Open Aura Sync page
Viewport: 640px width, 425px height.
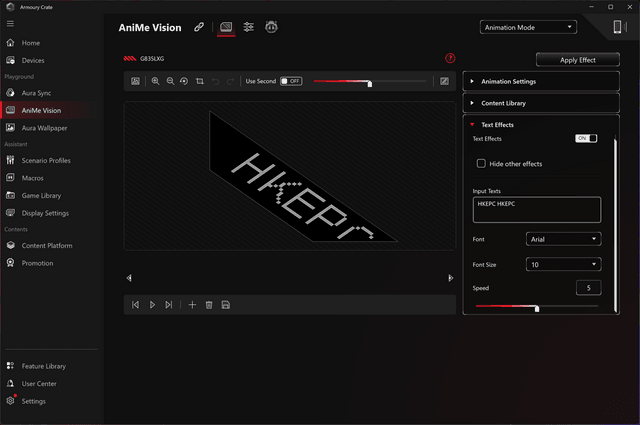pyautogui.click(x=36, y=93)
